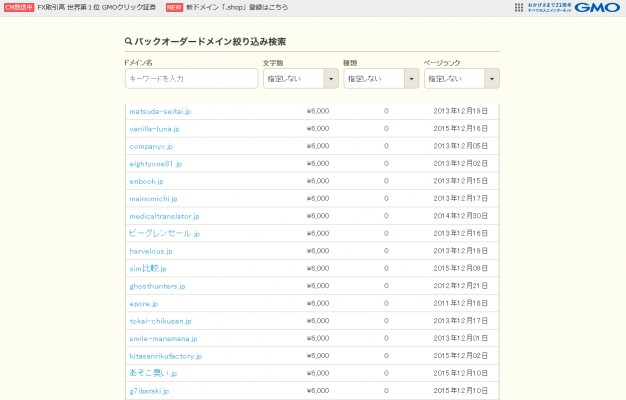Image resolution: width=626 pixels, height=400 pixels.
Task: Click the red NEW badge
Action: [x=174, y=7]
